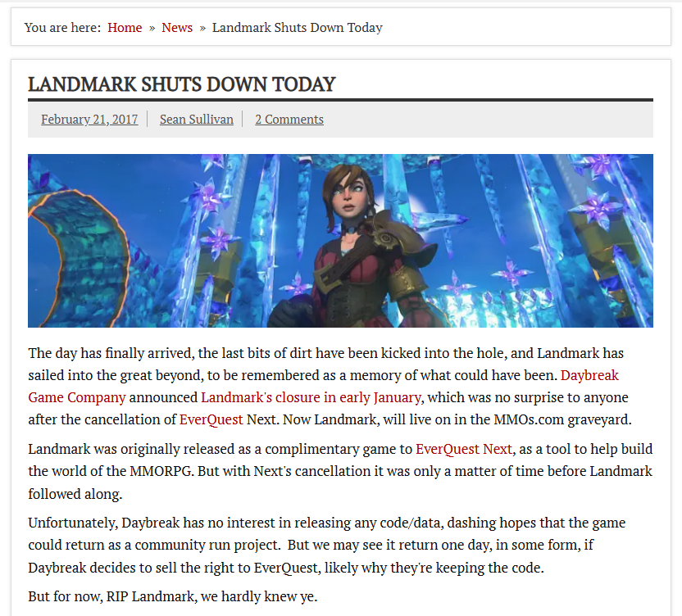Open the News breadcrumb link
Viewport: 682px width, 616px height.
coord(176,27)
